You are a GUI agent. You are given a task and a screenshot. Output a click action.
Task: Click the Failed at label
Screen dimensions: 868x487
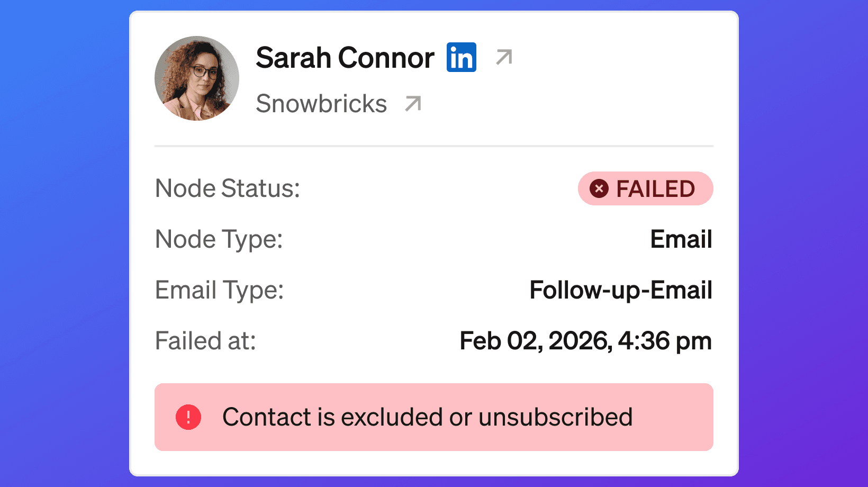pos(205,341)
